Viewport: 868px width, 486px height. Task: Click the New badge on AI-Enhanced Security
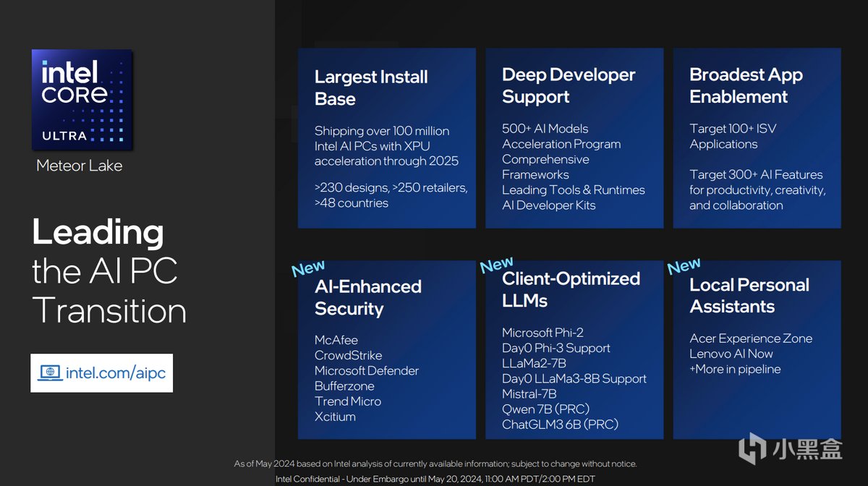coord(308,268)
